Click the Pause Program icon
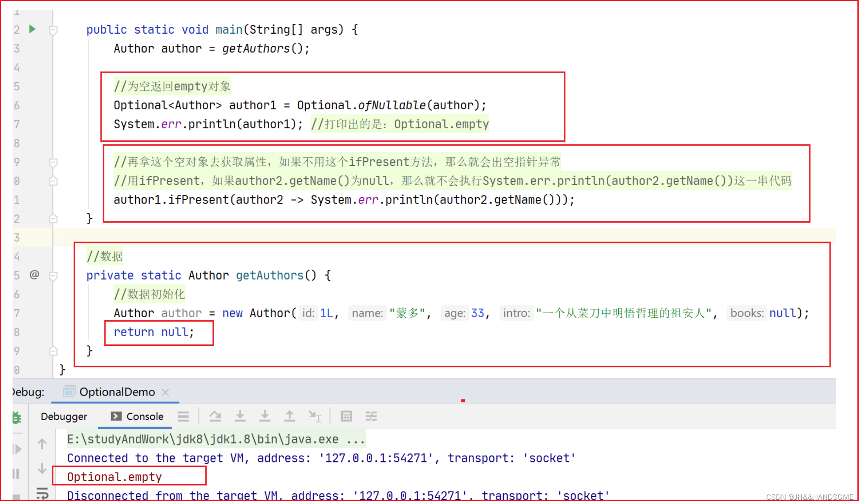860x504 pixels. [16, 474]
